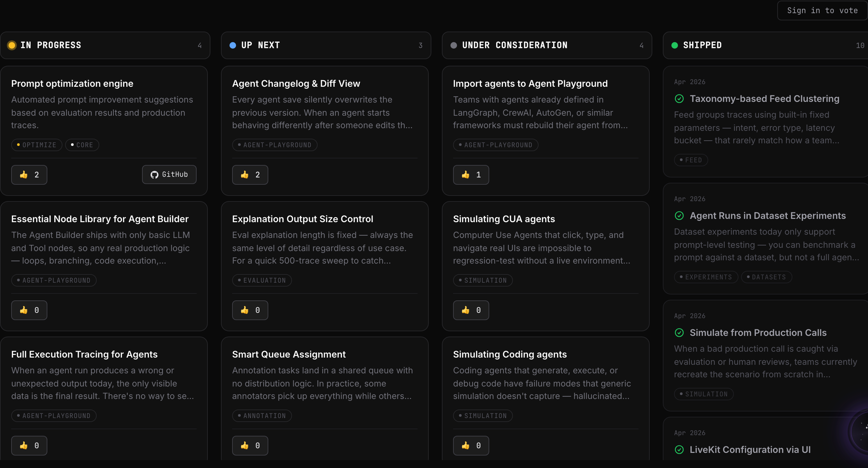Click the green Shipped status dot
Screen dimensions: 868x468
click(675, 45)
